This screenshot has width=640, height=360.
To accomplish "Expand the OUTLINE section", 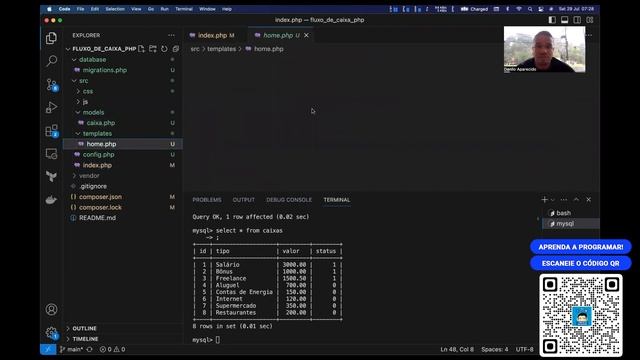I will (84, 329).
